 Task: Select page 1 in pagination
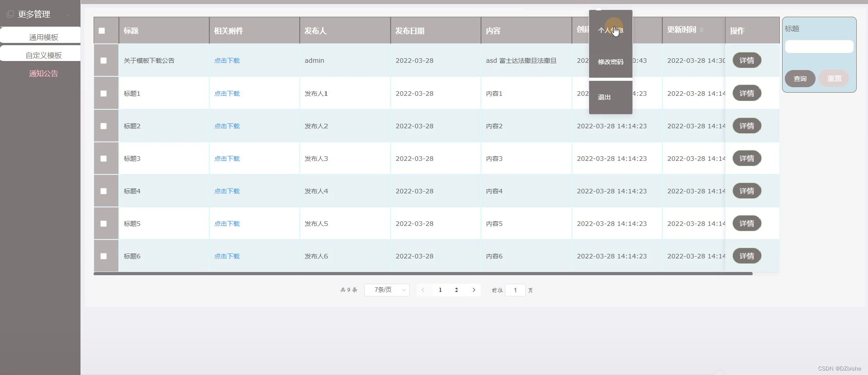tap(440, 290)
